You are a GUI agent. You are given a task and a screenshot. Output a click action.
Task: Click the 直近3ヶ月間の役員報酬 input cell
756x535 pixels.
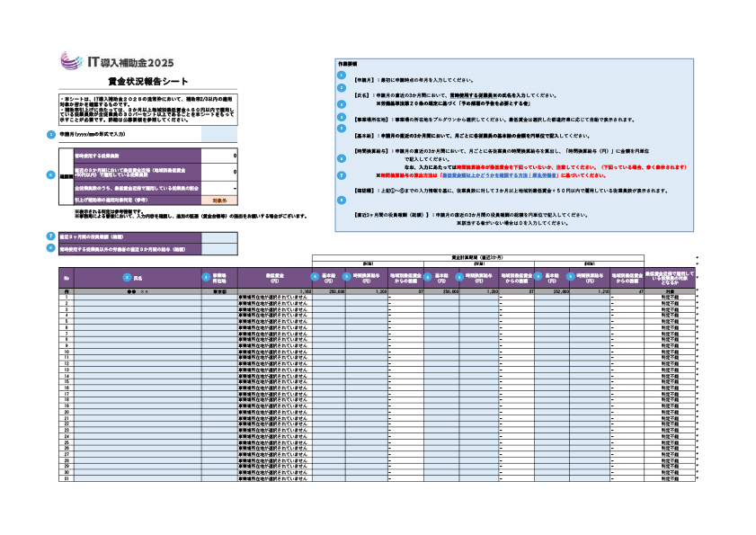219,236
